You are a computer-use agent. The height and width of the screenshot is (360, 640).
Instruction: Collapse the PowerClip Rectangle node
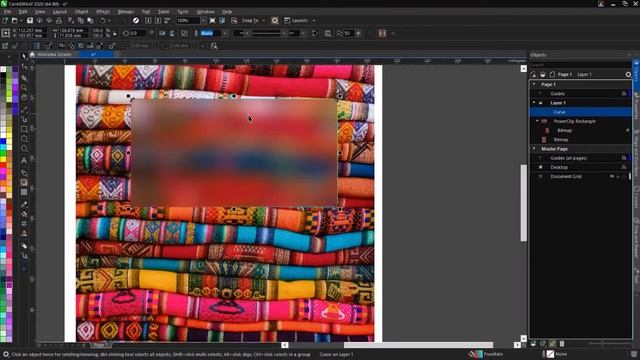pyautogui.click(x=537, y=121)
